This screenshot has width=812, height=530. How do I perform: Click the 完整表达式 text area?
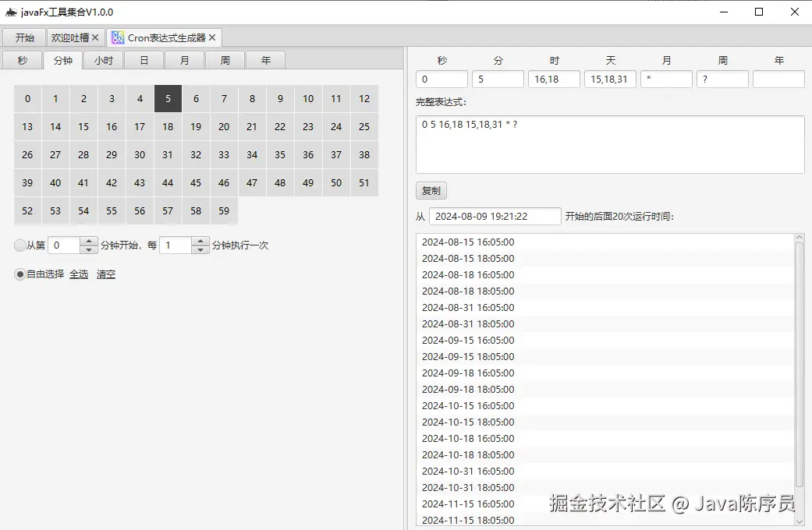610,144
